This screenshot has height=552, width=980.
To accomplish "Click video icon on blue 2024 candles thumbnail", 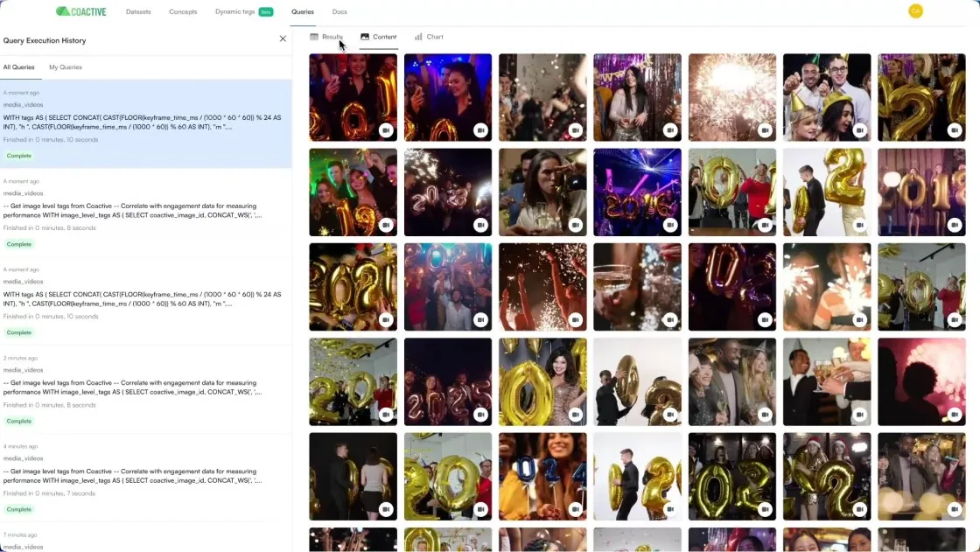I will click(575, 509).
